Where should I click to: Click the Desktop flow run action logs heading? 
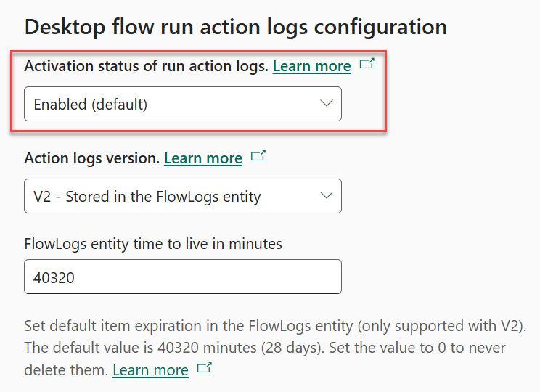coord(236,27)
